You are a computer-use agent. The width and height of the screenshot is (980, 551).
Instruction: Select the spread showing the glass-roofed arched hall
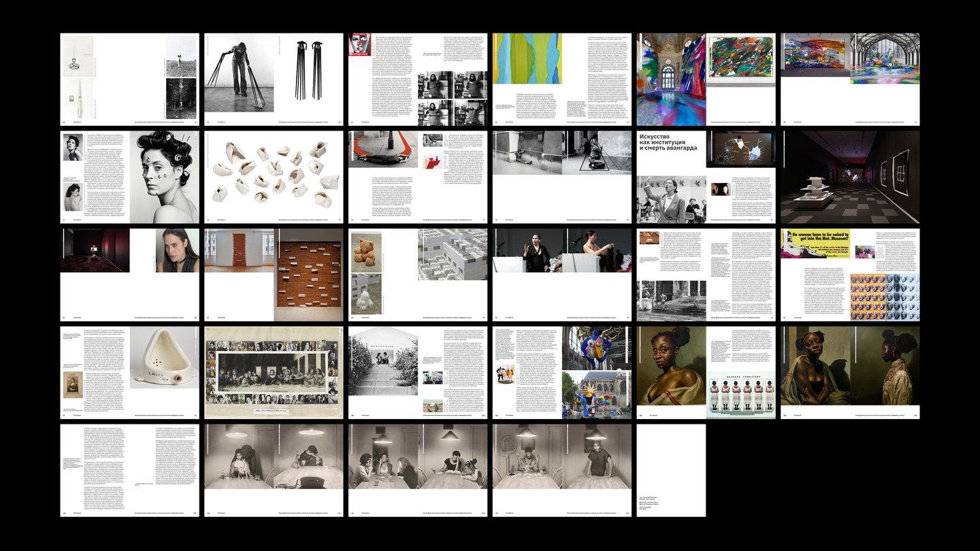pyautogui.click(x=851, y=80)
